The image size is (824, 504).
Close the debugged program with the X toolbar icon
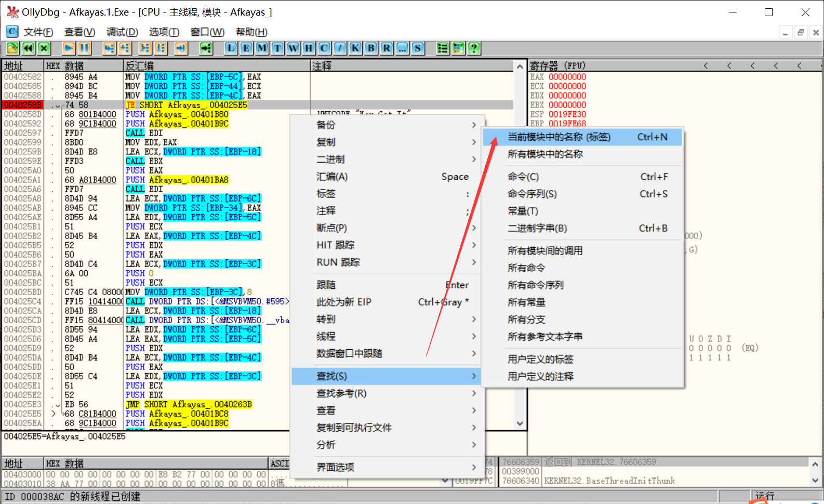44,48
